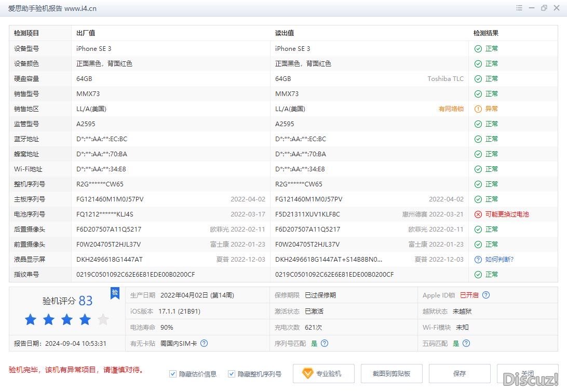Click the green check icon in 设备颜色 row

click(478, 64)
